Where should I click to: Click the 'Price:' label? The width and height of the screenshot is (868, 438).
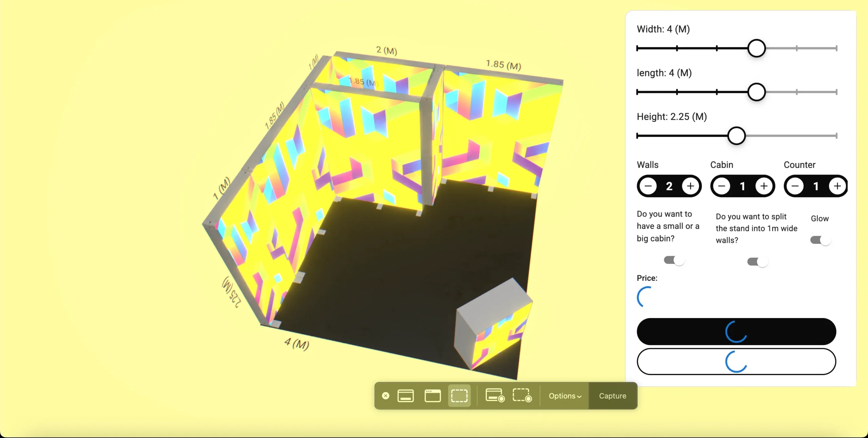(x=647, y=278)
